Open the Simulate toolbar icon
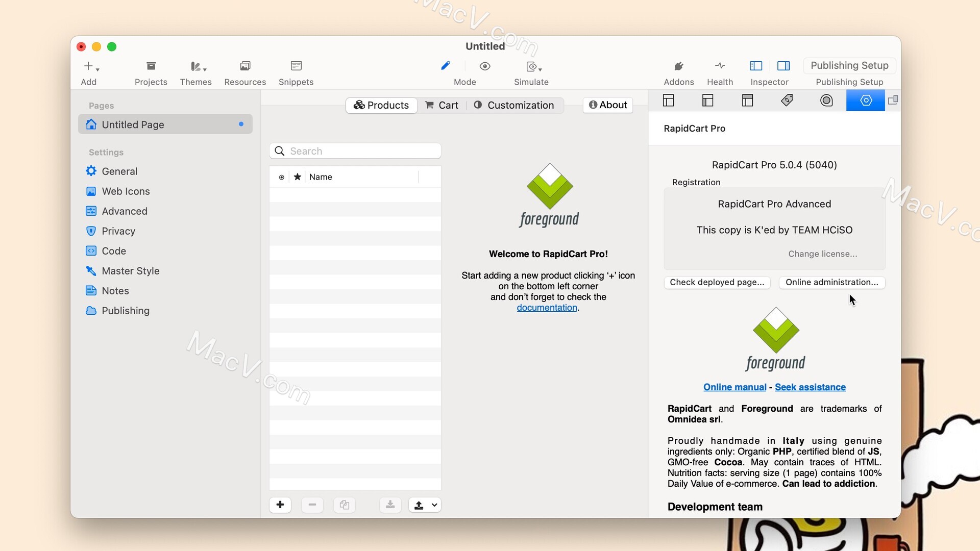Viewport: 980px width, 551px height. click(x=531, y=67)
